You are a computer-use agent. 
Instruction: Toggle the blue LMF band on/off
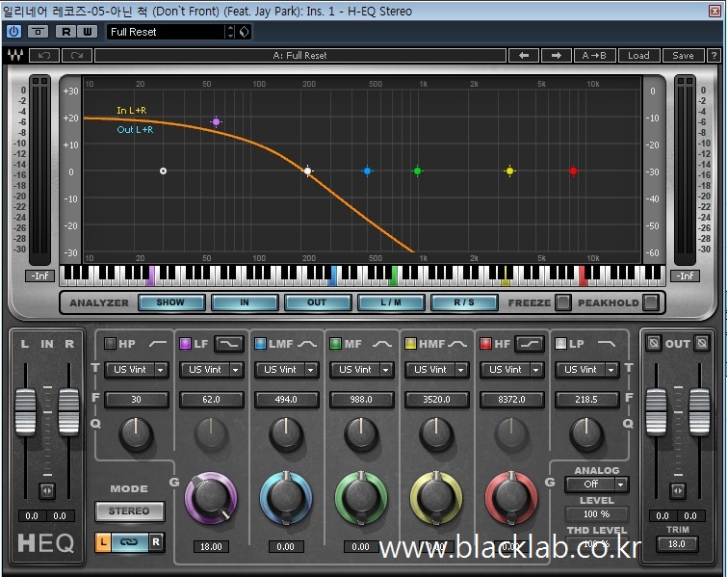[x=260, y=344]
